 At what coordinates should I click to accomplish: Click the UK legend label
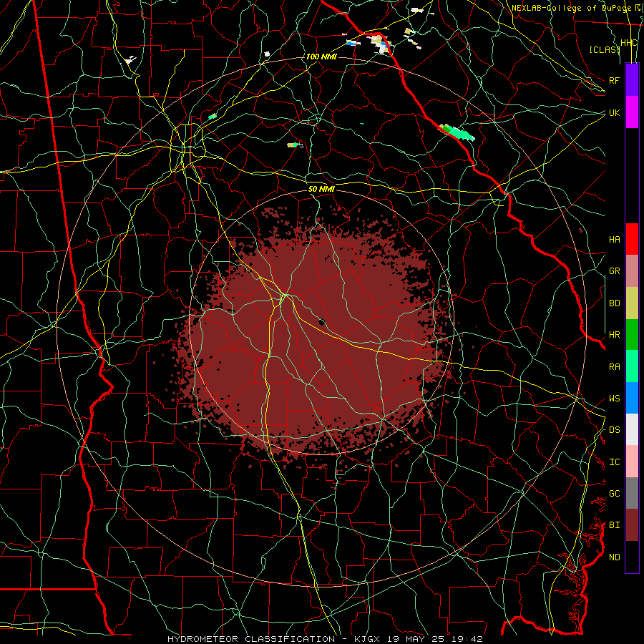615,112
